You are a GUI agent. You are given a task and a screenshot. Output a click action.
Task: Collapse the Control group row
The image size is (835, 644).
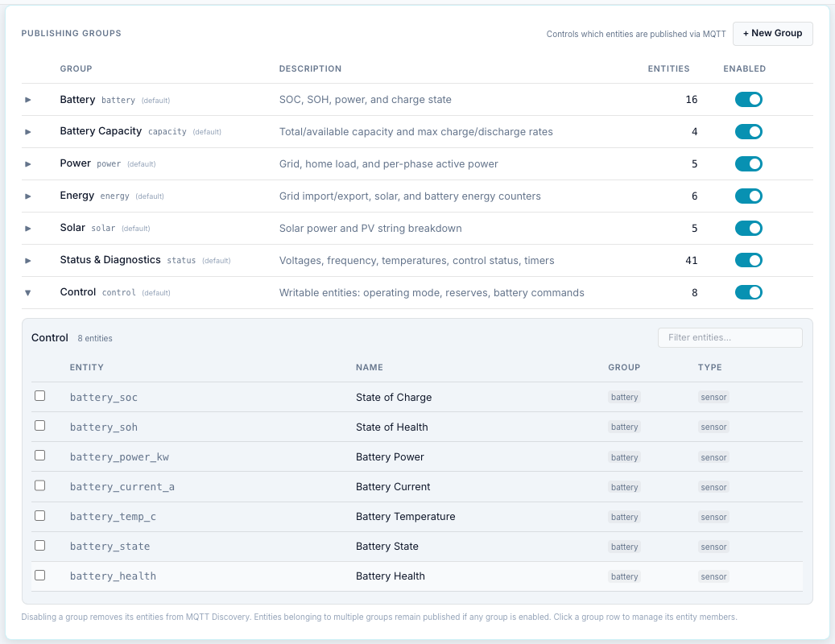[x=28, y=293]
